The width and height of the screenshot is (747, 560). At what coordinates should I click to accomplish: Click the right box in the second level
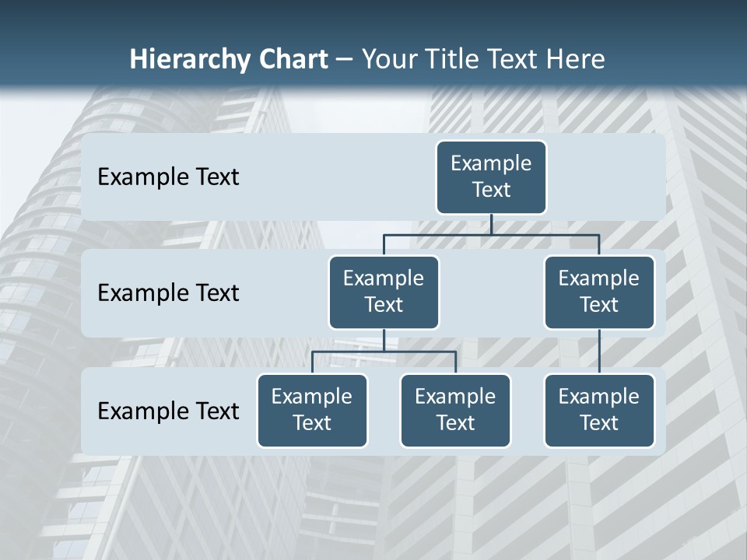point(599,292)
